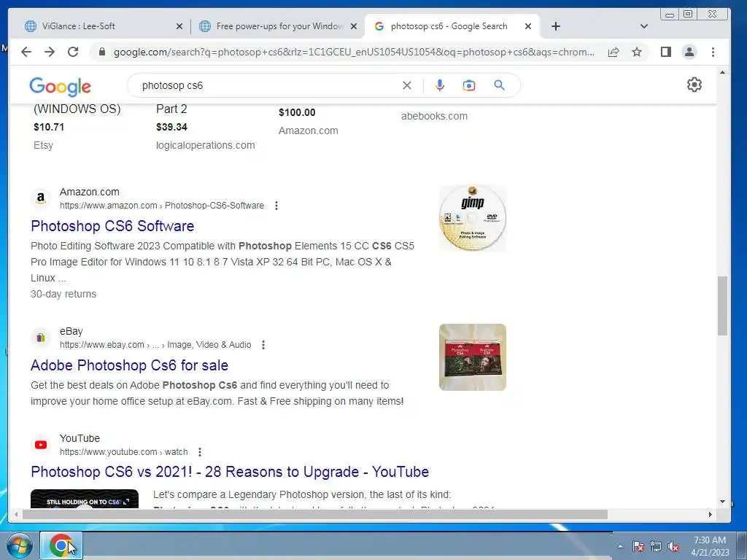View site information via the lock icon

point(102,52)
